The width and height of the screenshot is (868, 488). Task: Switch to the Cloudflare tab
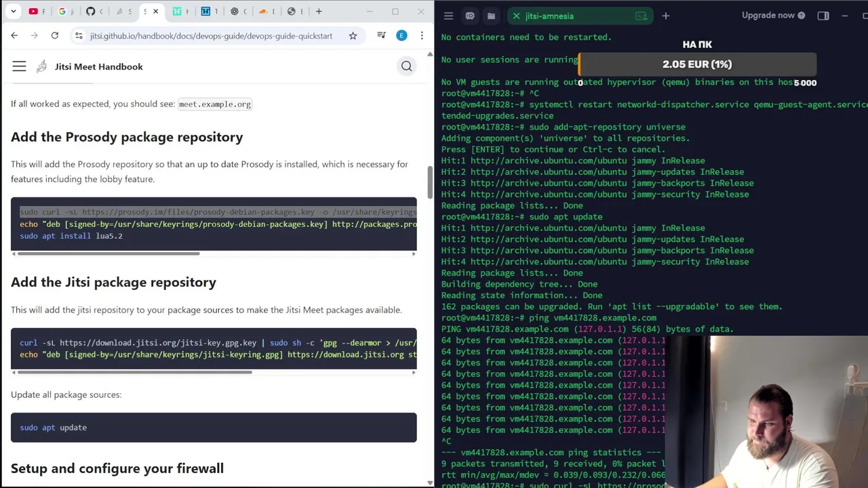pos(267,12)
